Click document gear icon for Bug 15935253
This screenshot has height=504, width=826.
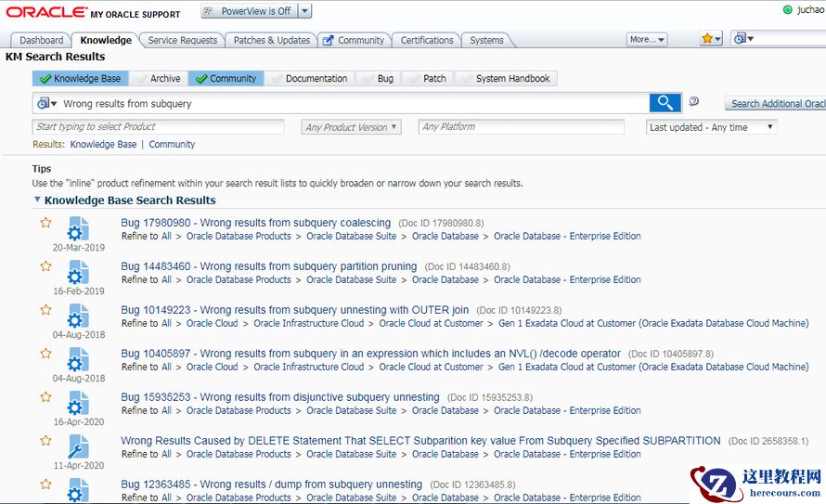[78, 404]
